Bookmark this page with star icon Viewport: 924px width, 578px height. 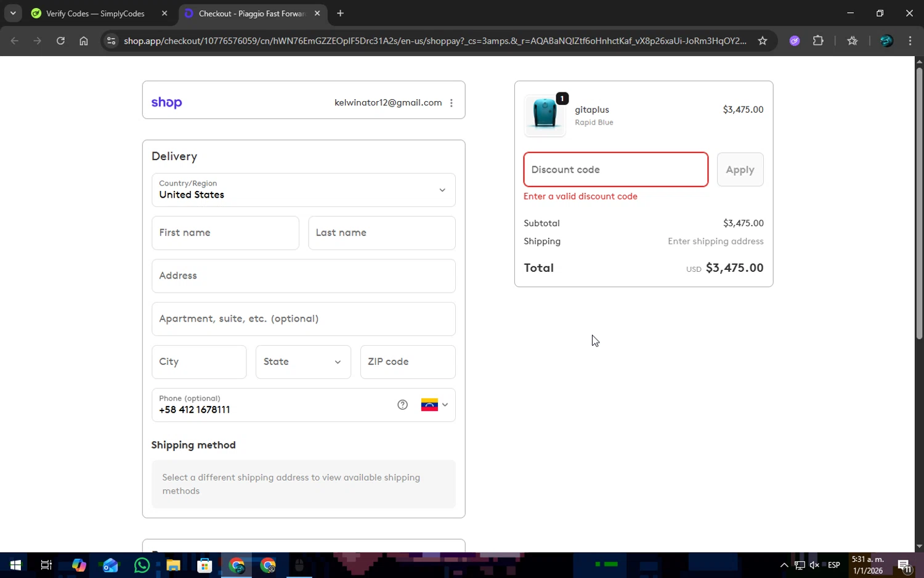(x=763, y=41)
